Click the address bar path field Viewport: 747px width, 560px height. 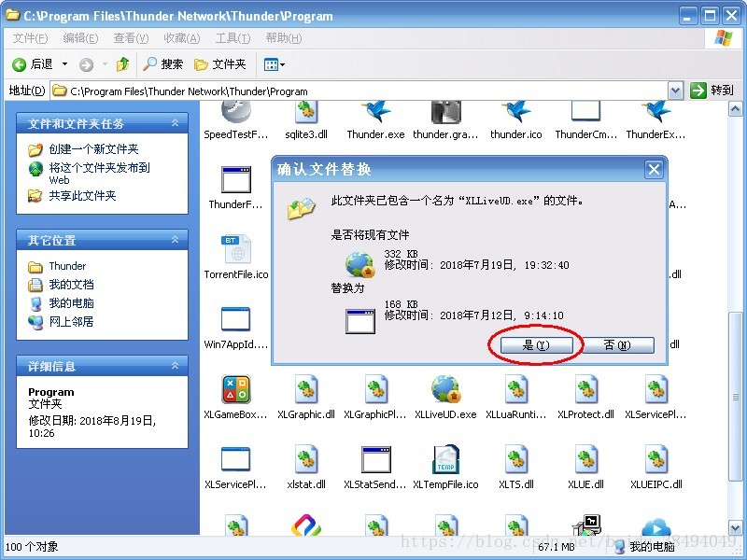tap(359, 91)
